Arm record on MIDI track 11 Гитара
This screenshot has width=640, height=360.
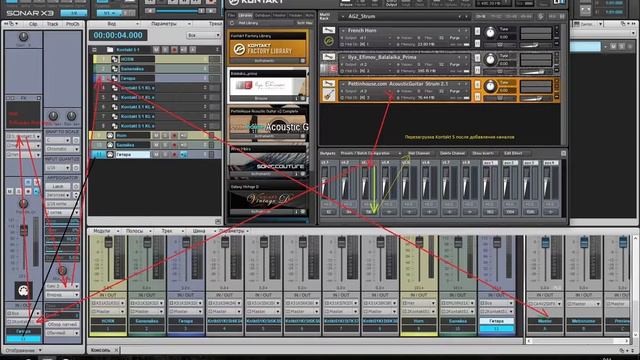174,154
